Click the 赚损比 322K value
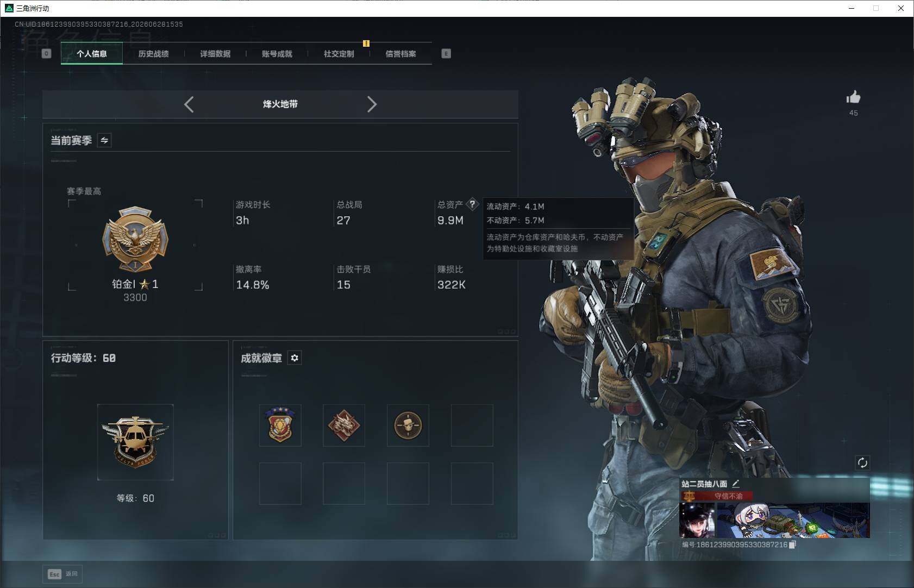This screenshot has height=588, width=914. click(x=452, y=285)
